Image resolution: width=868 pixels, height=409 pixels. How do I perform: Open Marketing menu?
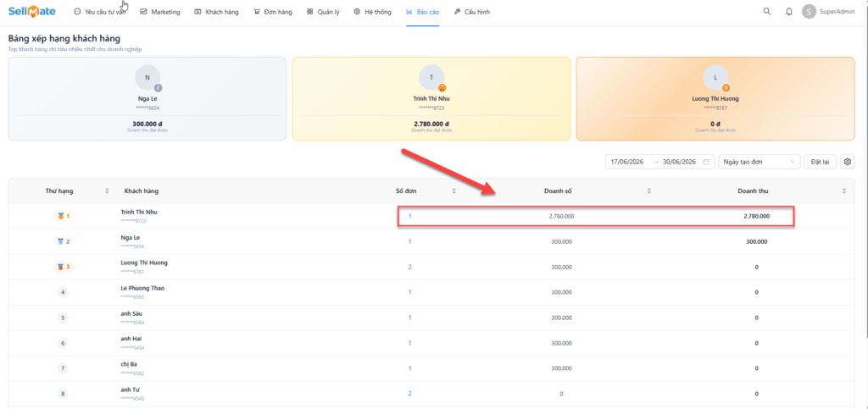[x=160, y=12]
